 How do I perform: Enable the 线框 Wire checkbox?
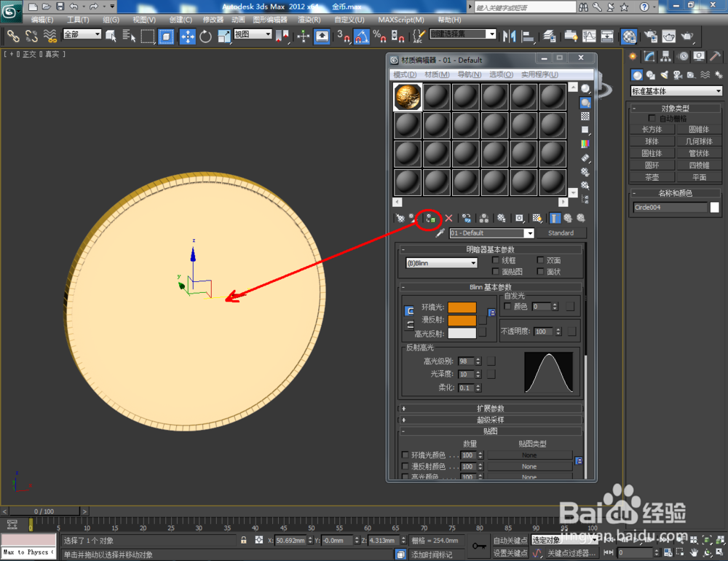[x=495, y=260]
